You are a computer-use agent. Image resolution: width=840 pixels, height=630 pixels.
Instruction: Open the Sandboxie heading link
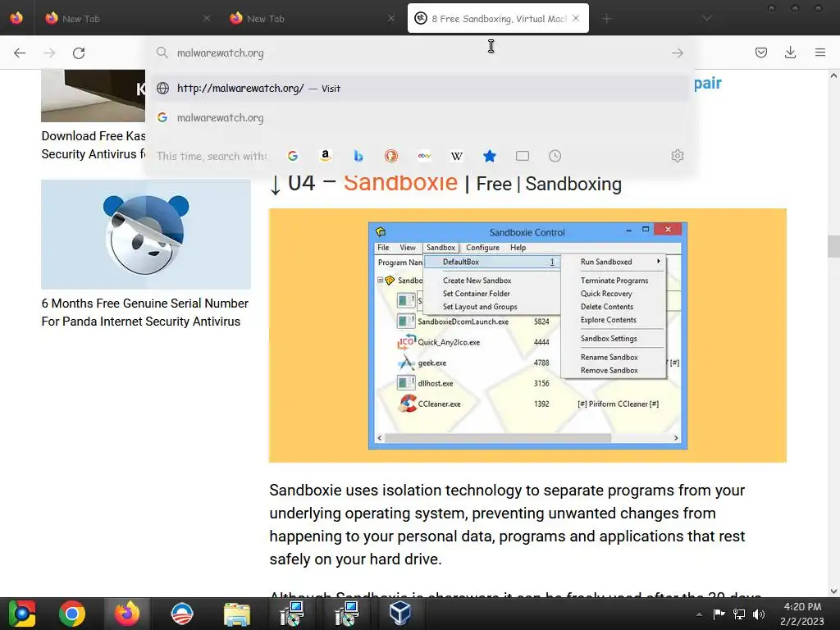point(400,183)
